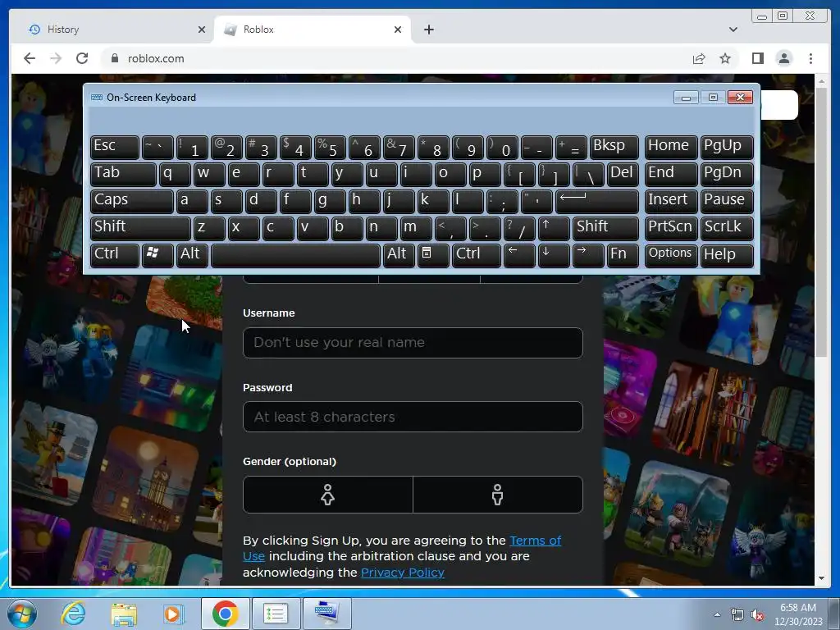Image resolution: width=840 pixels, height=630 pixels.
Task: Click the left arrow key on keyboard
Action: (x=519, y=255)
